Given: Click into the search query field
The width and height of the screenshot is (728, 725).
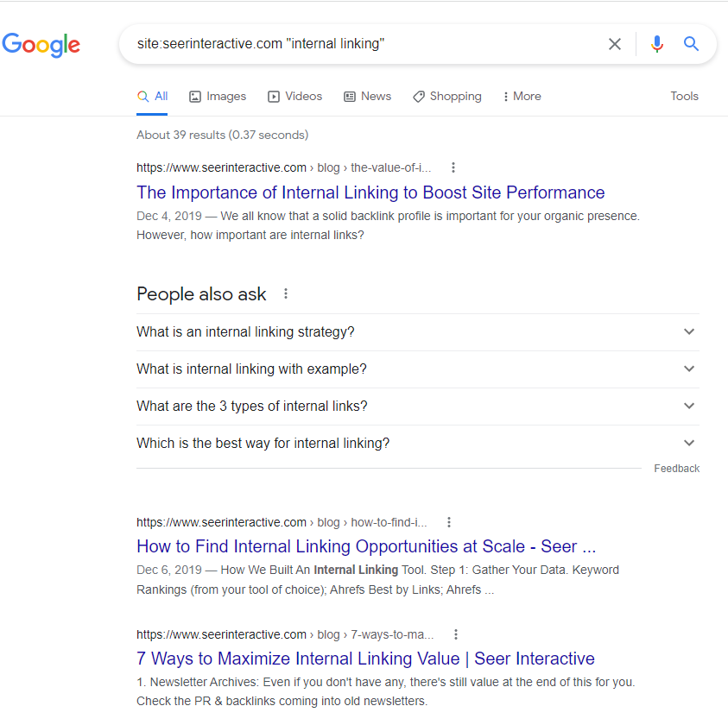Looking at the screenshot, I should click(x=363, y=44).
